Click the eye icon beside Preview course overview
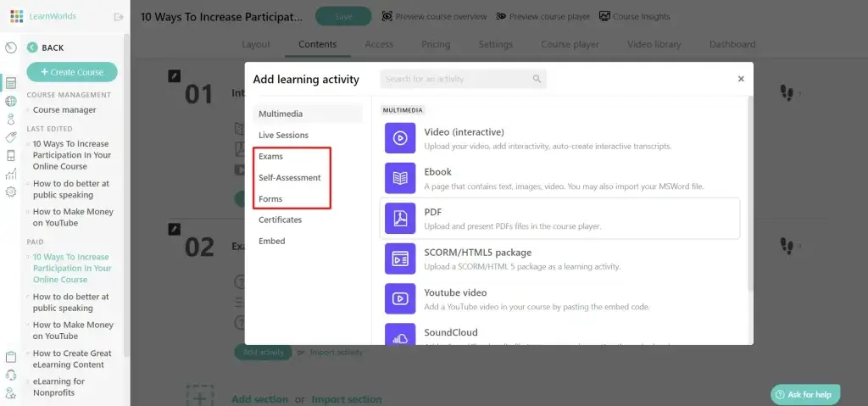The image size is (868, 406). coord(387,17)
